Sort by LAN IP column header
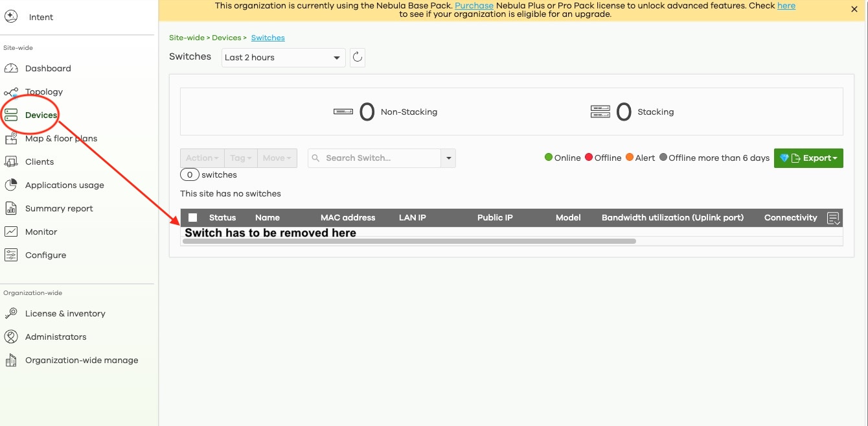The image size is (868, 426). click(413, 218)
